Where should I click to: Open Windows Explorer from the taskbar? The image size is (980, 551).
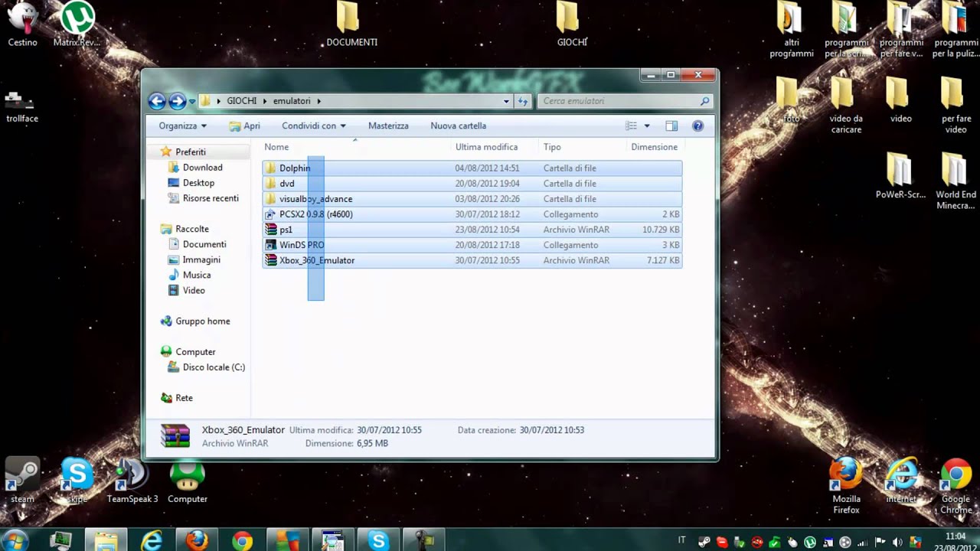[x=106, y=540]
